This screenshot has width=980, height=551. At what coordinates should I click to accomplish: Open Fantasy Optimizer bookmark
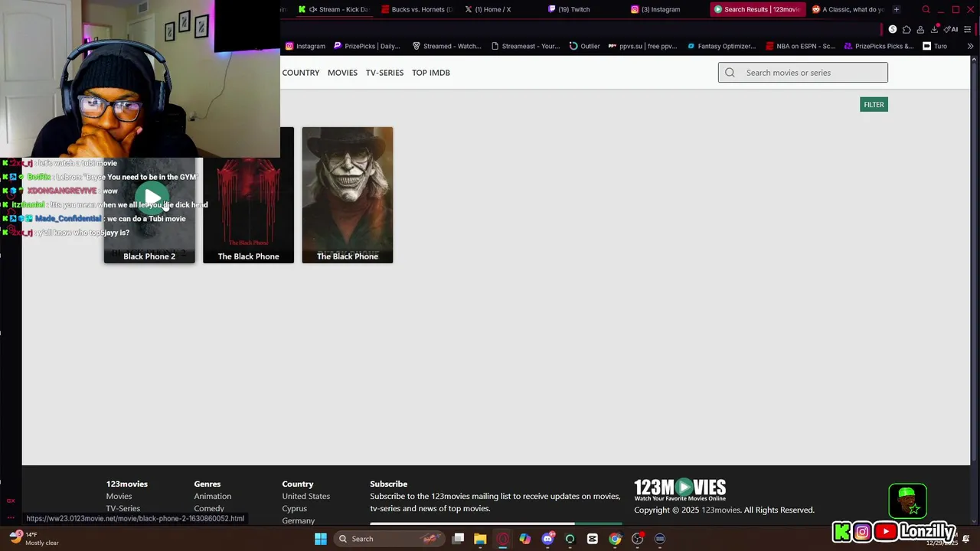tap(722, 46)
